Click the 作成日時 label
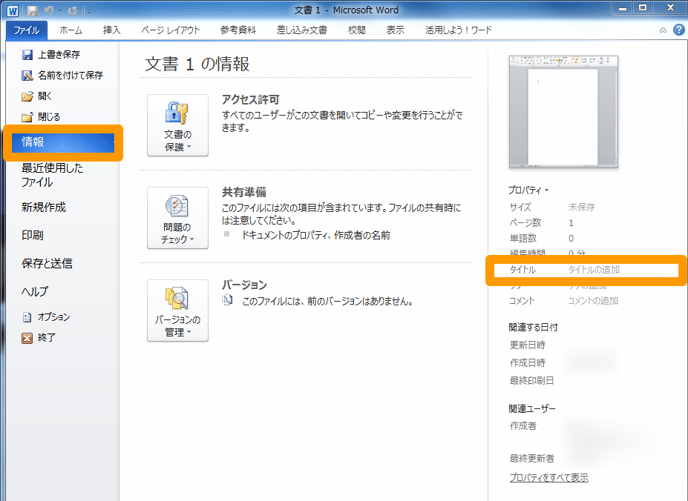 527,363
